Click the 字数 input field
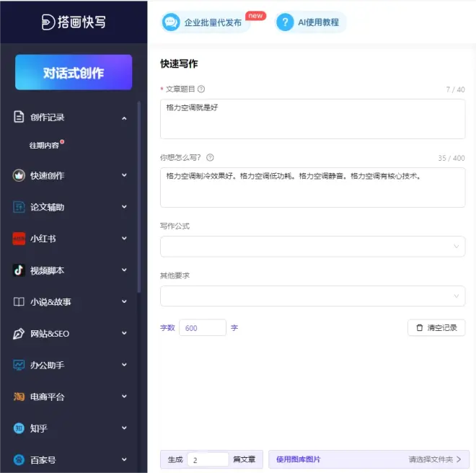This screenshot has height=473, width=476. coord(202,328)
